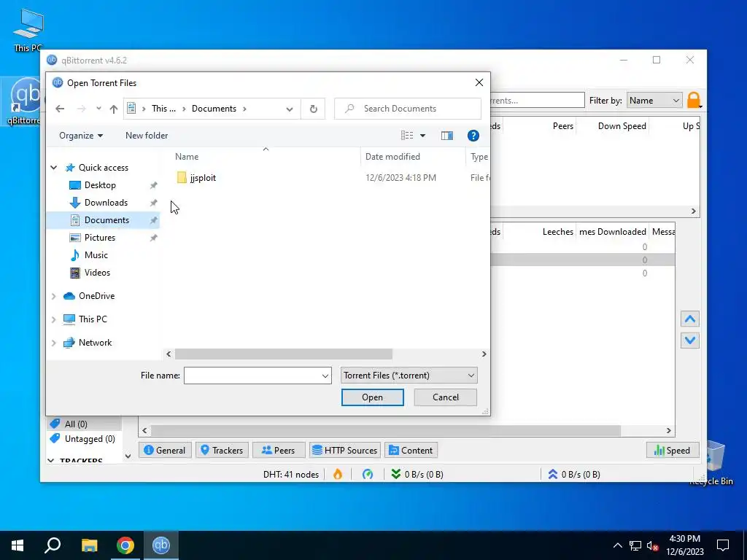Click the dialog's horizontal scrollbar thumb
The image size is (747, 560).
(284, 354)
